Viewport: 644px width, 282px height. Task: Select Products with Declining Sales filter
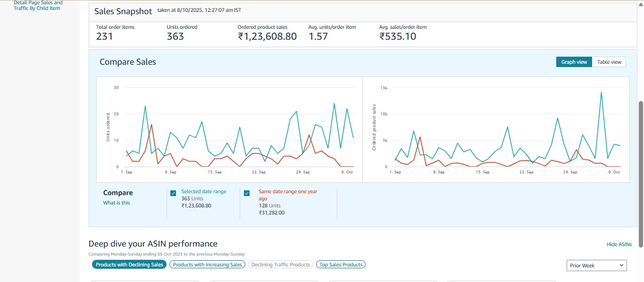point(129,265)
